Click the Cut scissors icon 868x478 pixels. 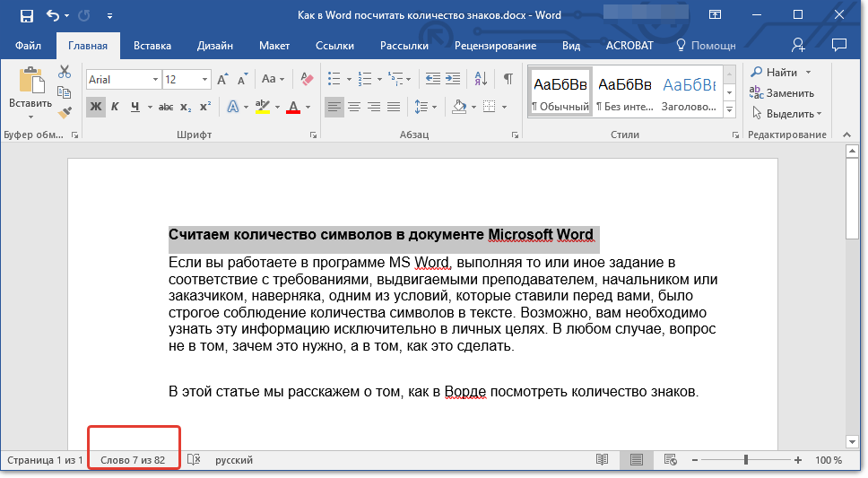coord(65,72)
